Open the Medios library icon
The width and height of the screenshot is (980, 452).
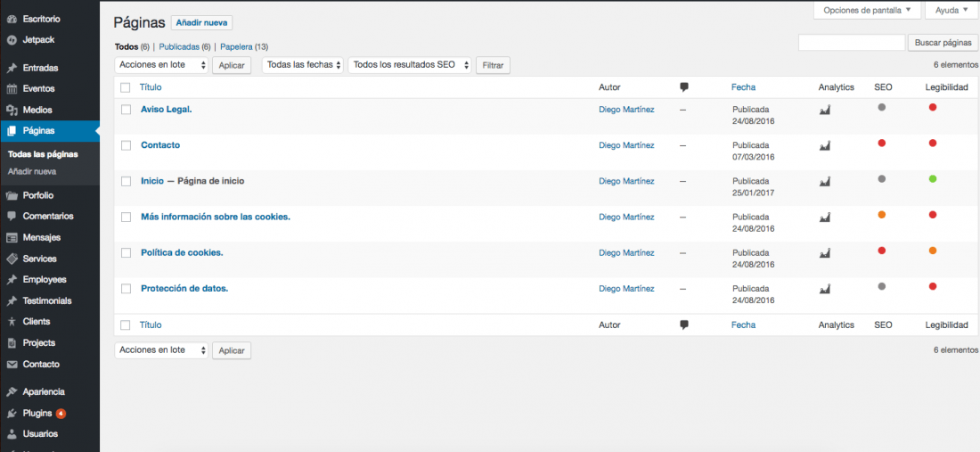click(12, 110)
